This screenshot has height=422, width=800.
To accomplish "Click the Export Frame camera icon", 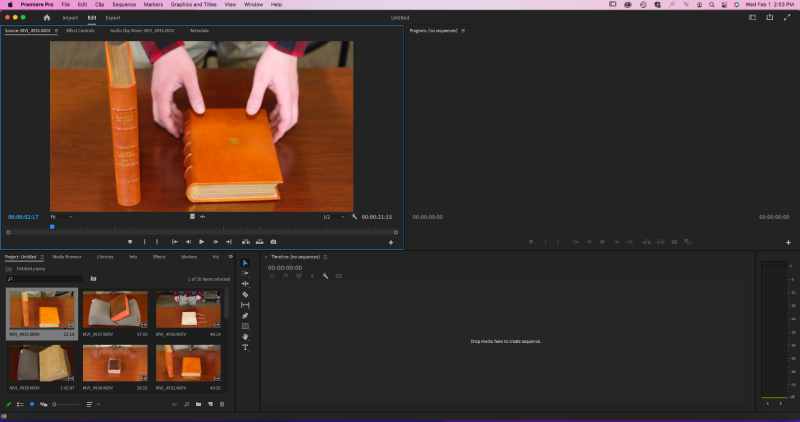I will [x=273, y=241].
